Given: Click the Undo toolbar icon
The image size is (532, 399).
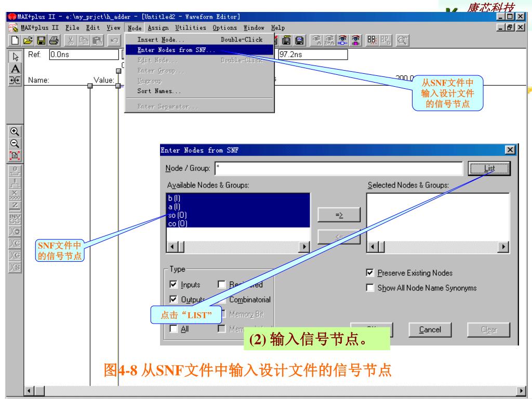Looking at the screenshot, I should click(x=114, y=41).
